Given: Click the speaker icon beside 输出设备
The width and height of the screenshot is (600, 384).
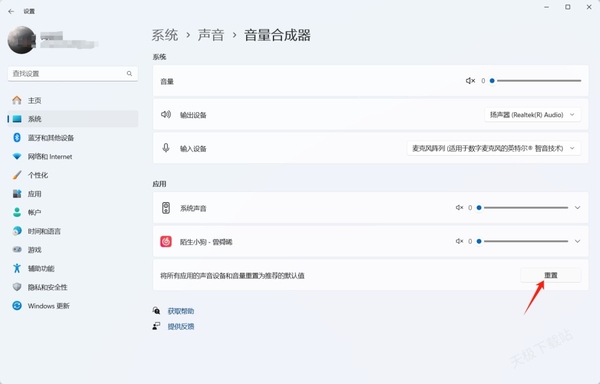Looking at the screenshot, I should (x=166, y=114).
